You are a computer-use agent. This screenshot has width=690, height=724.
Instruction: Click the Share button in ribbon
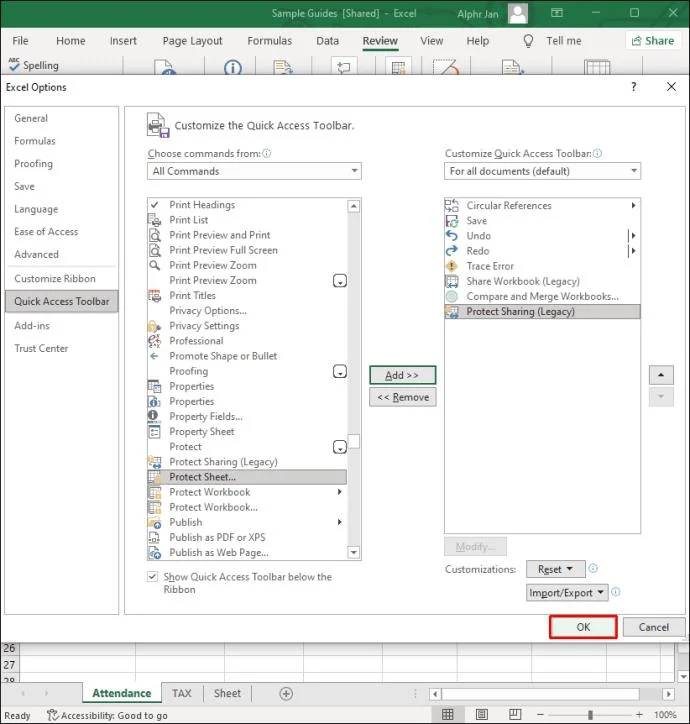point(653,41)
